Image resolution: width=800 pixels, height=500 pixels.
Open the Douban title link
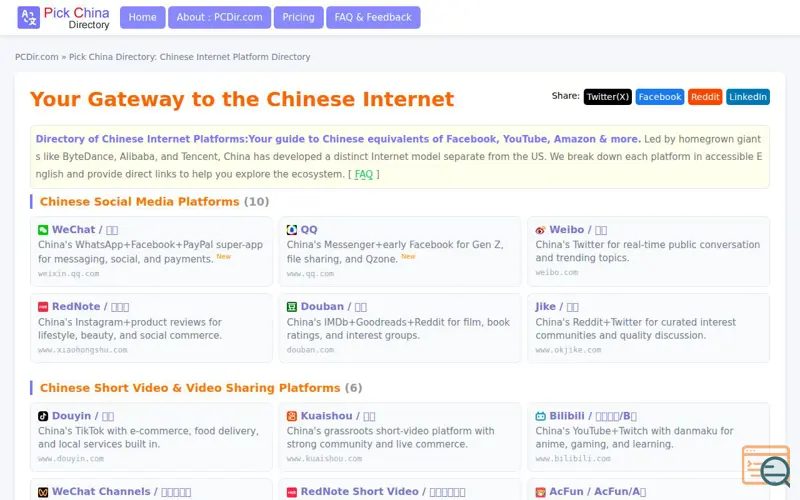pos(334,307)
